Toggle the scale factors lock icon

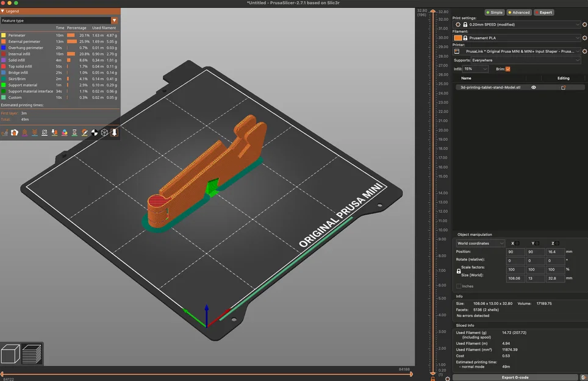point(459,271)
